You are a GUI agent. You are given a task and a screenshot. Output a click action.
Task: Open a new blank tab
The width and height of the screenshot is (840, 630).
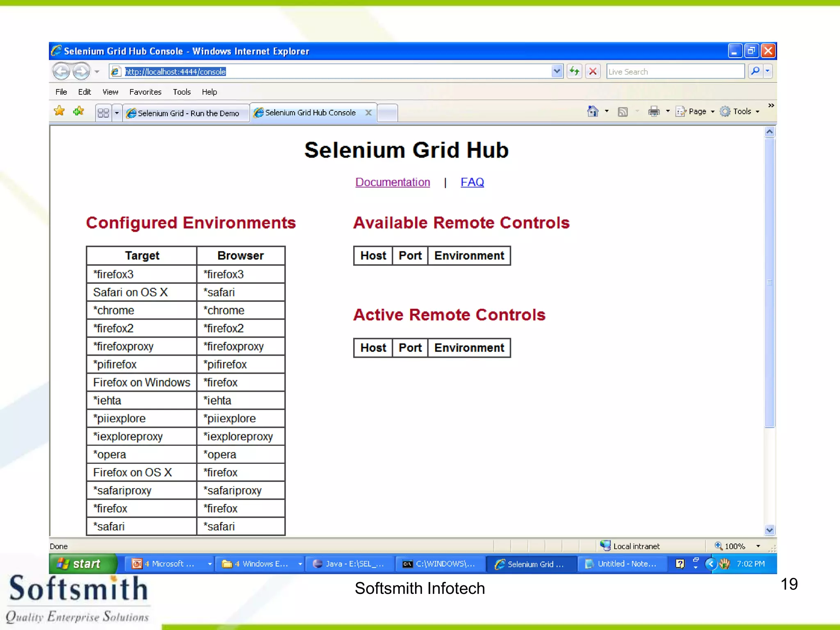tap(387, 112)
